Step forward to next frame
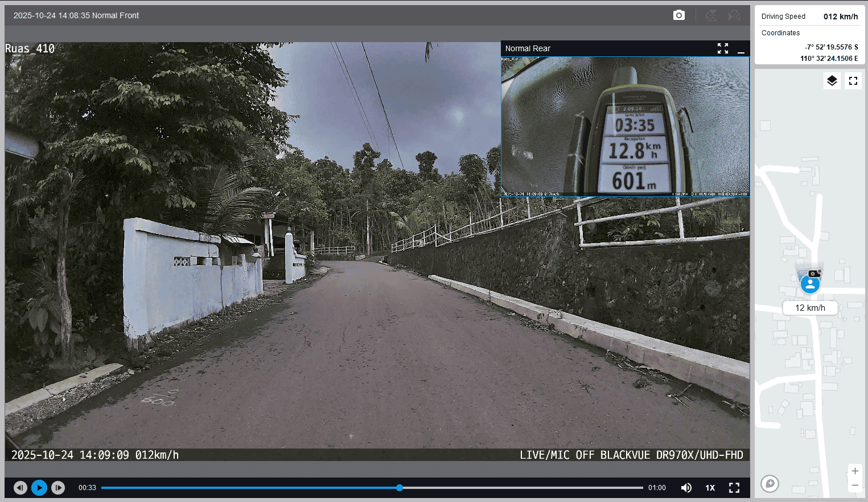 point(58,488)
